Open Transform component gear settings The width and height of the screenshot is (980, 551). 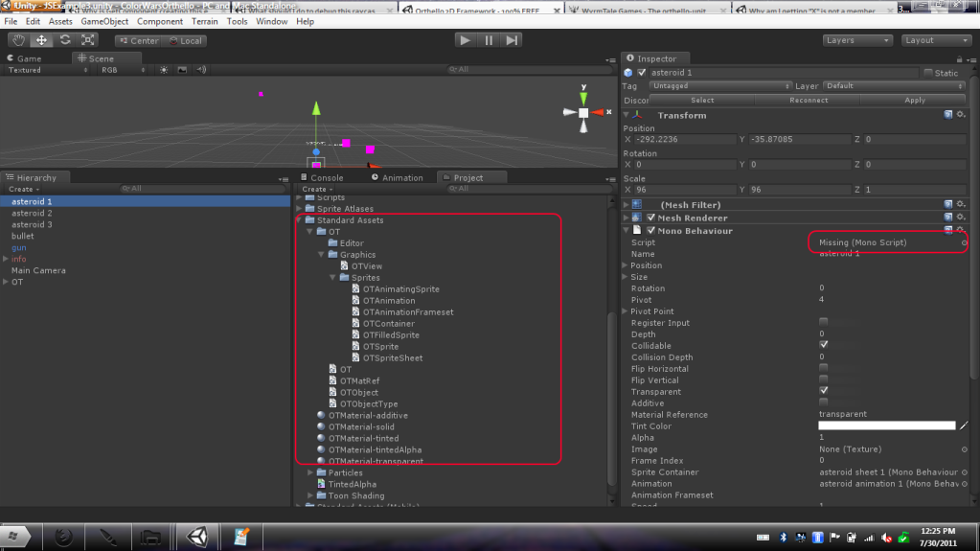click(x=961, y=115)
